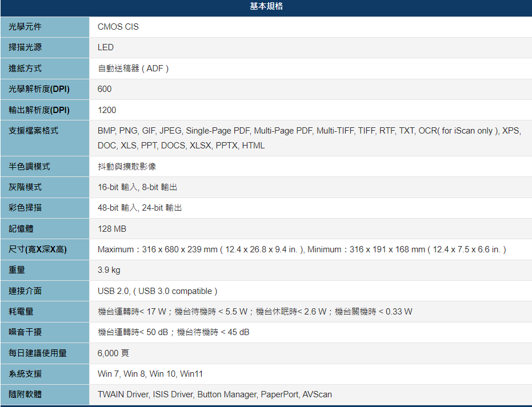Select the 基本規格 header bar
Viewport: 532px width, 407px height.
pyautogui.click(x=266, y=6)
